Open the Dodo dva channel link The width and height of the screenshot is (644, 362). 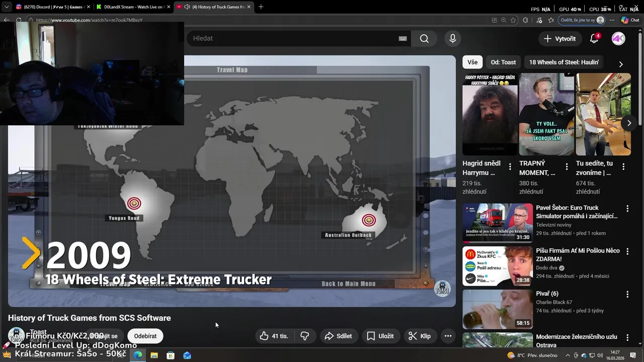(547, 268)
